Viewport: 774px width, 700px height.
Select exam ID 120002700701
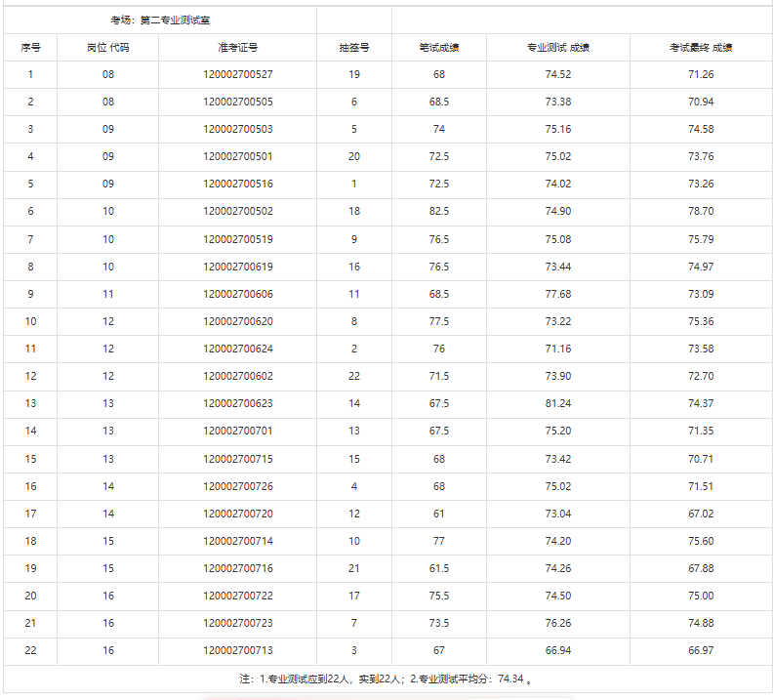(x=237, y=431)
